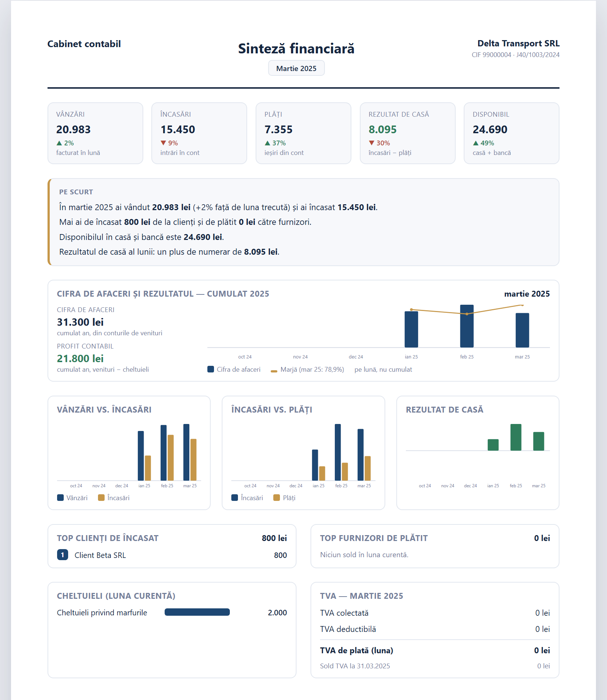Click the red down arrow under Încasări
The width and height of the screenshot is (607, 700).
point(163,143)
